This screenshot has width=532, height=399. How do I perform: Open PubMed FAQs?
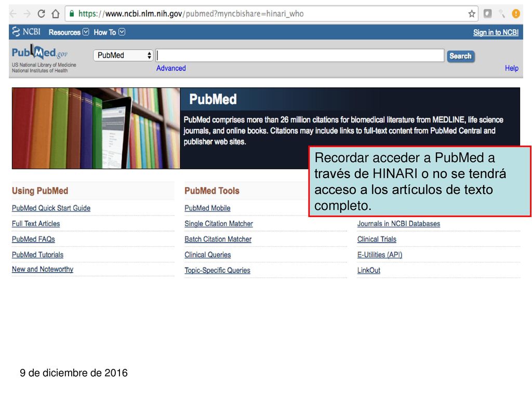(x=33, y=239)
